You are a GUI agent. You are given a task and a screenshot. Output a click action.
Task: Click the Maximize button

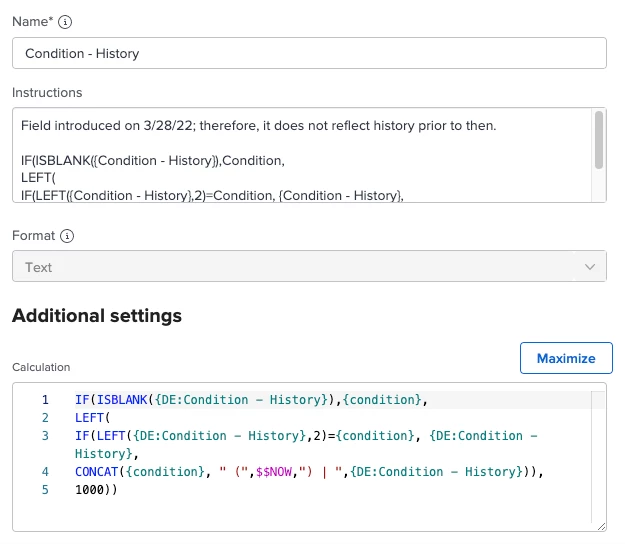tap(566, 358)
